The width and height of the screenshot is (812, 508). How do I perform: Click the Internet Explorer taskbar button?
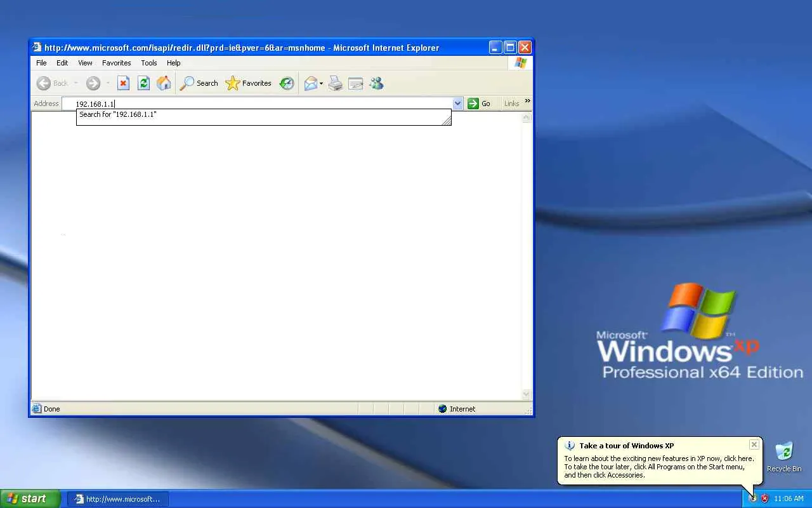[118, 499]
